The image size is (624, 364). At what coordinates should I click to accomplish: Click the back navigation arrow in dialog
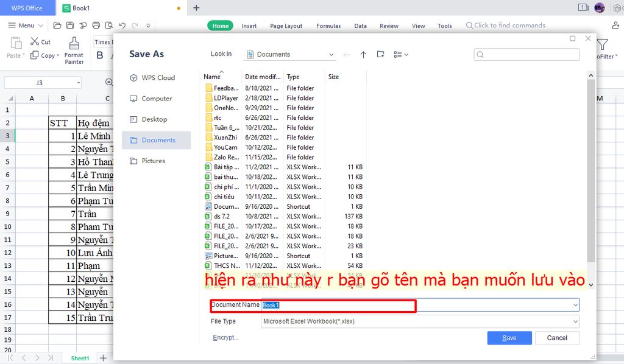coord(347,54)
